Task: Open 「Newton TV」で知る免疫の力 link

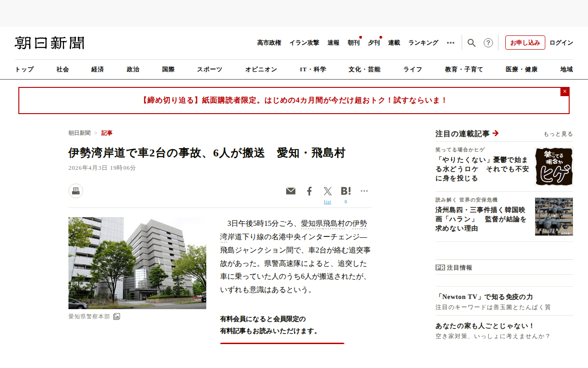Action: click(484, 297)
